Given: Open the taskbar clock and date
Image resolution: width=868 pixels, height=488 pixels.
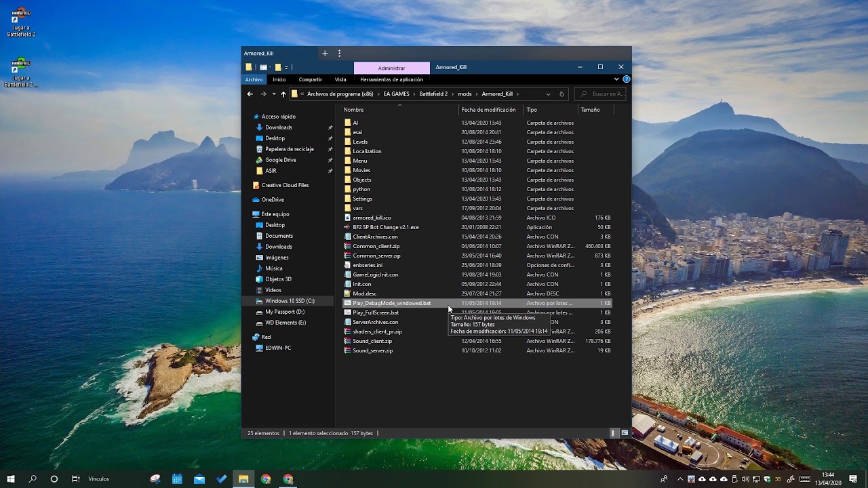Looking at the screenshot, I should coord(828,479).
